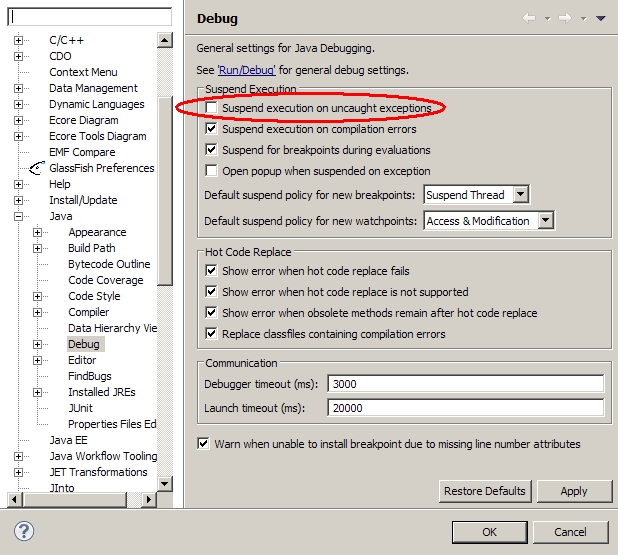This screenshot has width=618, height=555.
Task: Uncheck suspend execution on compilation errors
Action: click(212, 129)
